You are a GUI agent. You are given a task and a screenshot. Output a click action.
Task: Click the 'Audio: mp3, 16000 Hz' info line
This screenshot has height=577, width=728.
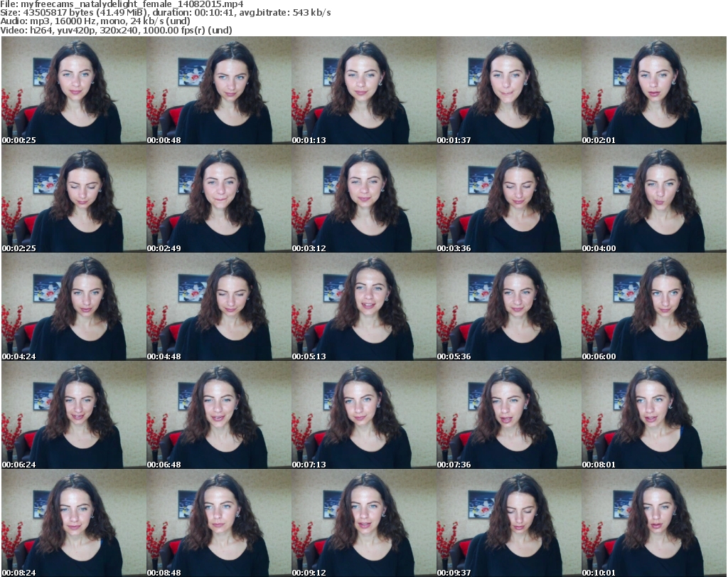tap(95, 21)
